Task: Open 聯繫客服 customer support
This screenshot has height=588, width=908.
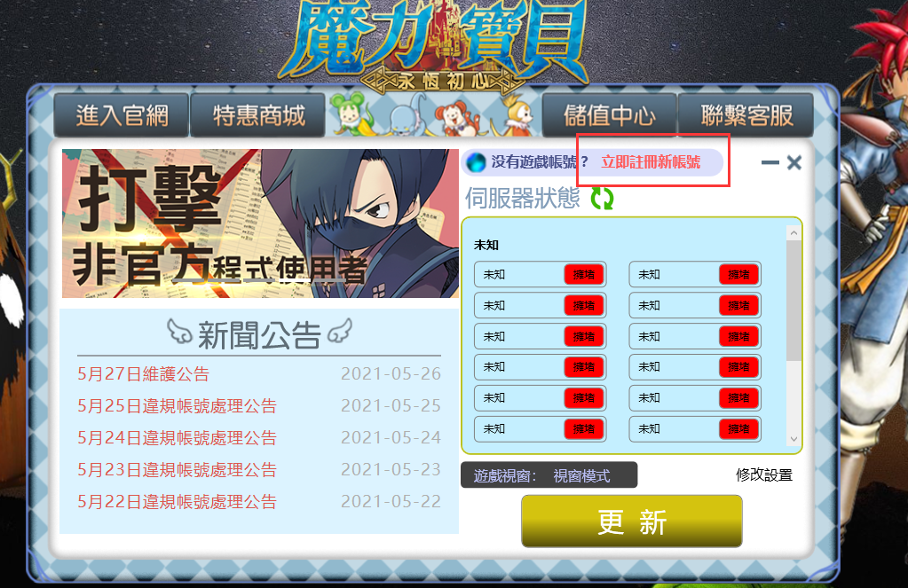Action: (746, 115)
